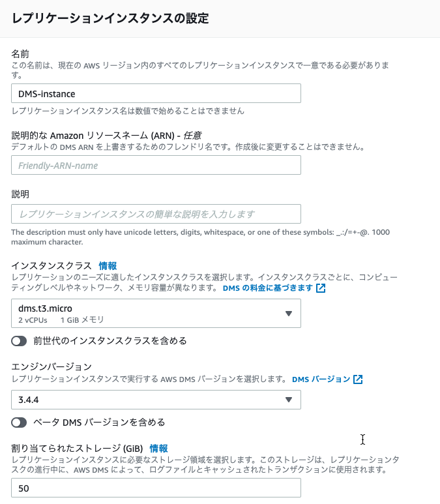The width and height of the screenshot is (440, 504).
Task: Toggle ベータ DMS バージョンを含める switch
Action: click(x=19, y=422)
